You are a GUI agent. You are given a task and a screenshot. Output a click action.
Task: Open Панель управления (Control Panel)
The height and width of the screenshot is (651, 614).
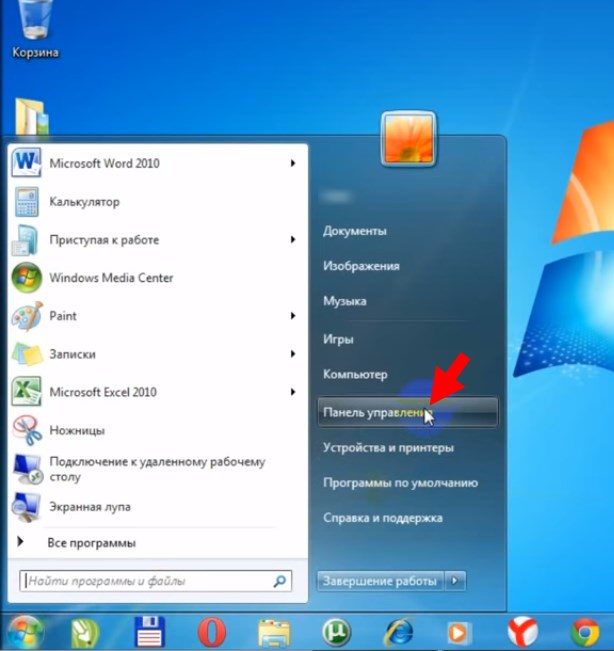coord(408,412)
